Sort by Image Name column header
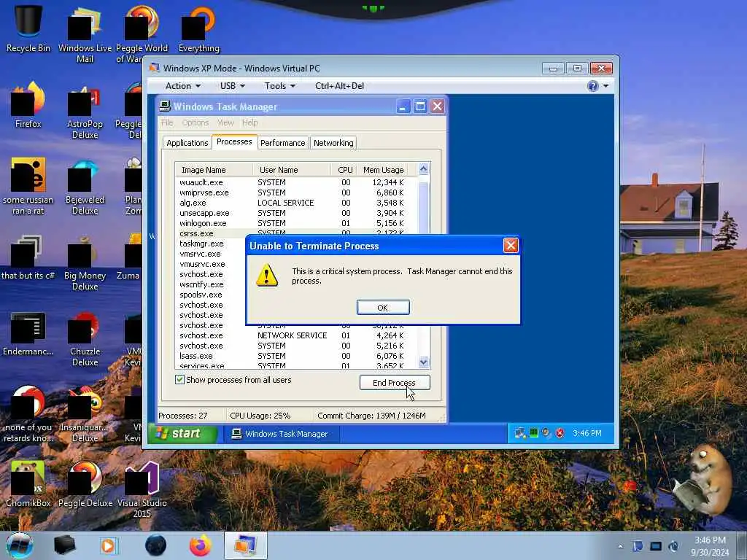This screenshot has width=747, height=560. (x=214, y=170)
